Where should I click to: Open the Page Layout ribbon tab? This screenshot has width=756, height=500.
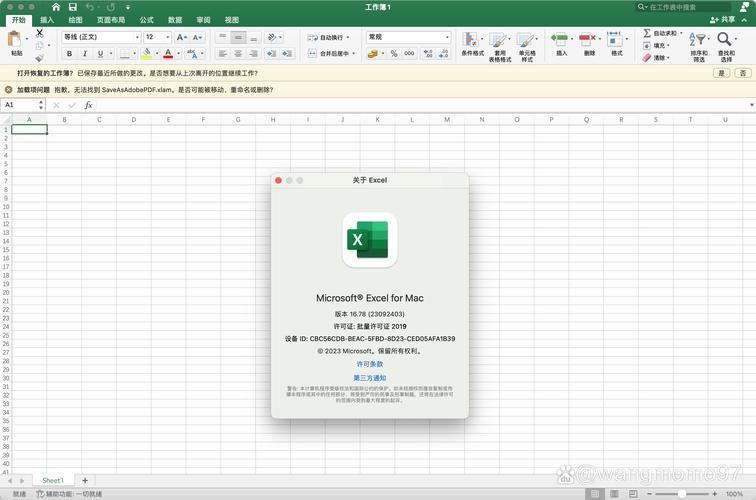pos(111,20)
